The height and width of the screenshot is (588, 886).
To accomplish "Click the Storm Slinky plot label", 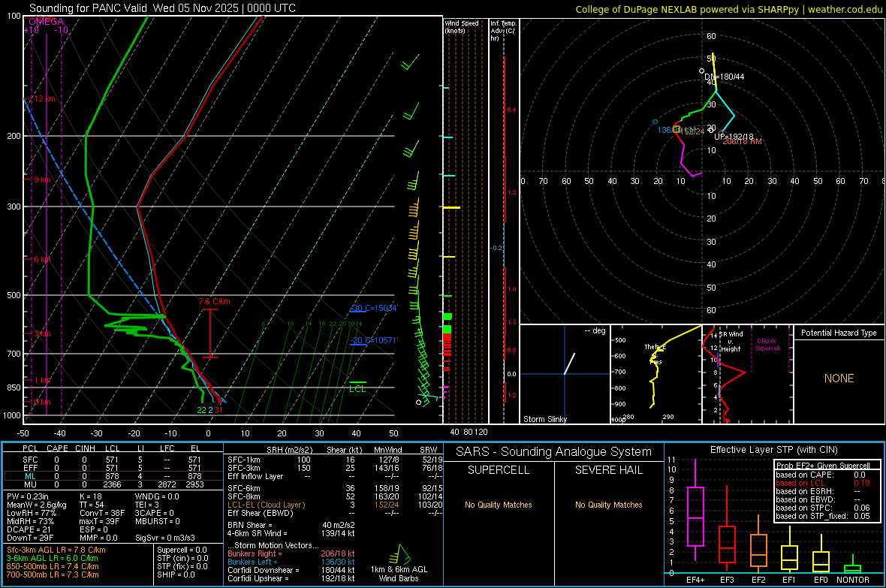I will point(544,419).
